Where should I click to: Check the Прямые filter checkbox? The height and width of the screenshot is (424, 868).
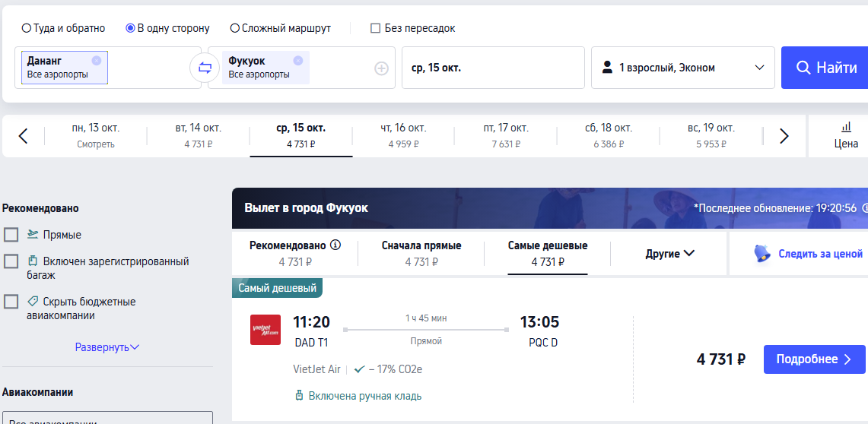(11, 235)
